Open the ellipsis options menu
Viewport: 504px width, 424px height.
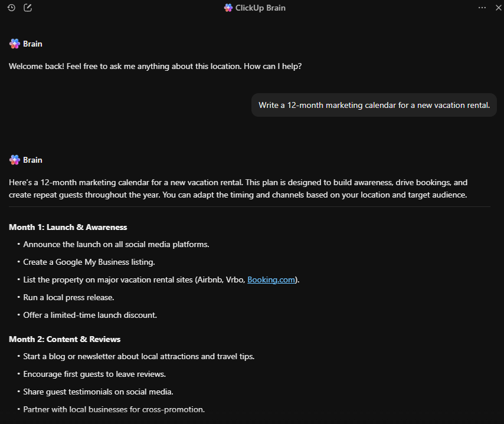click(482, 8)
